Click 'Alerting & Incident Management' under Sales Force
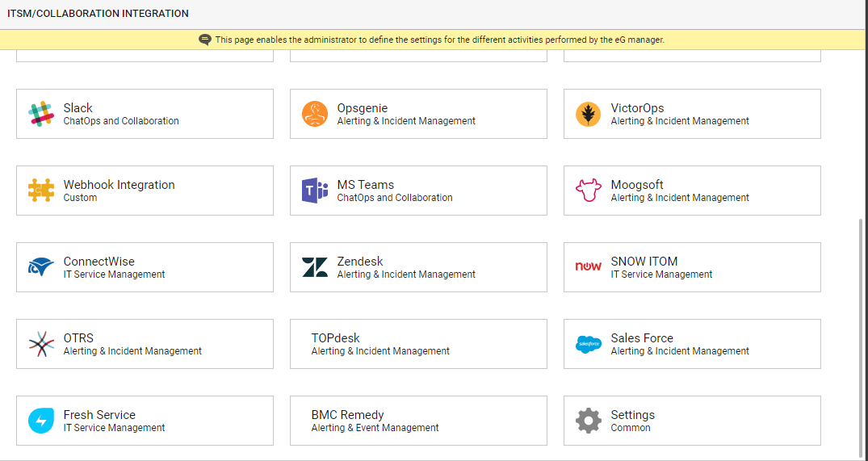 click(x=680, y=351)
